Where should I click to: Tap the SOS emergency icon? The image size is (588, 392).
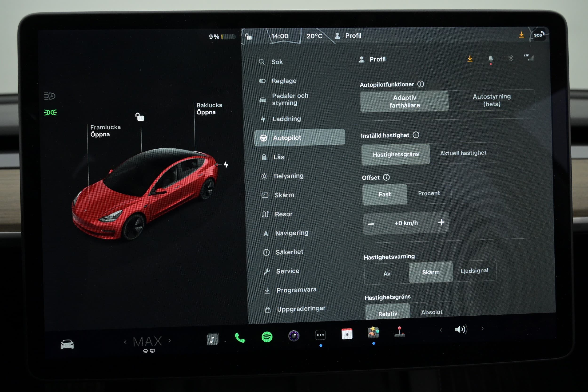[x=539, y=35]
